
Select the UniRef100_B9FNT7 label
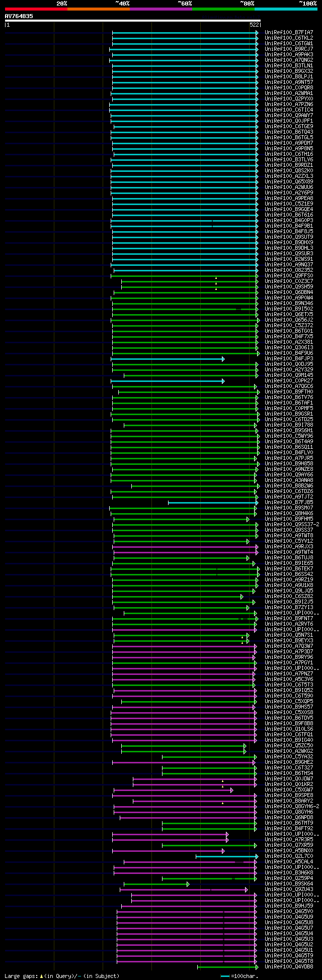tap(289, 618)
